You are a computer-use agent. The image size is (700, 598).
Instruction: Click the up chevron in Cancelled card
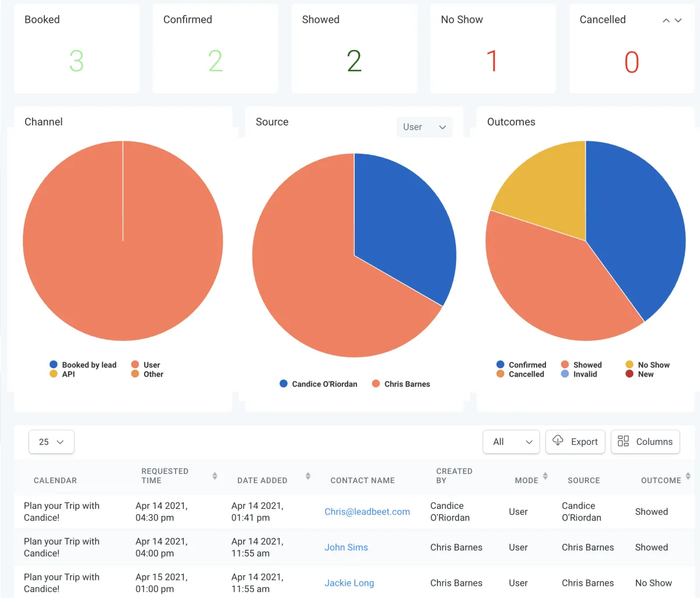coord(666,20)
